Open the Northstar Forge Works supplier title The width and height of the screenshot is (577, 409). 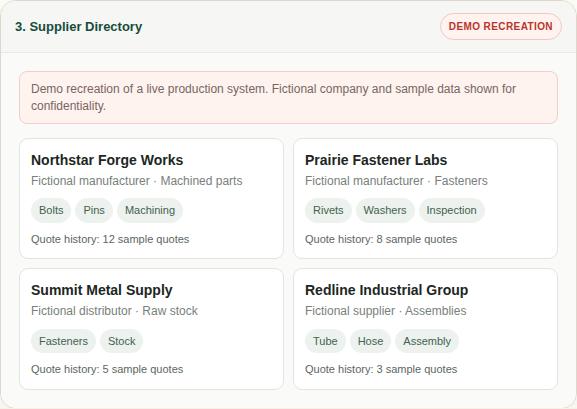107,160
